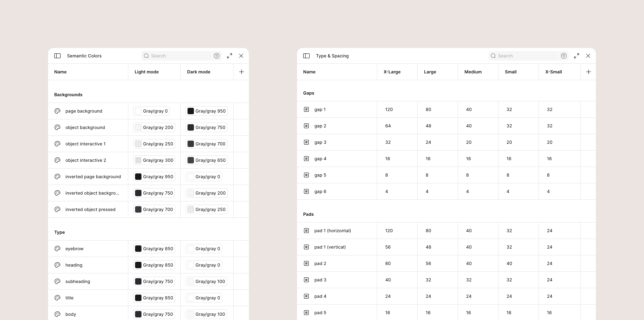Expand Semantic Colors panel to full screen

point(229,56)
